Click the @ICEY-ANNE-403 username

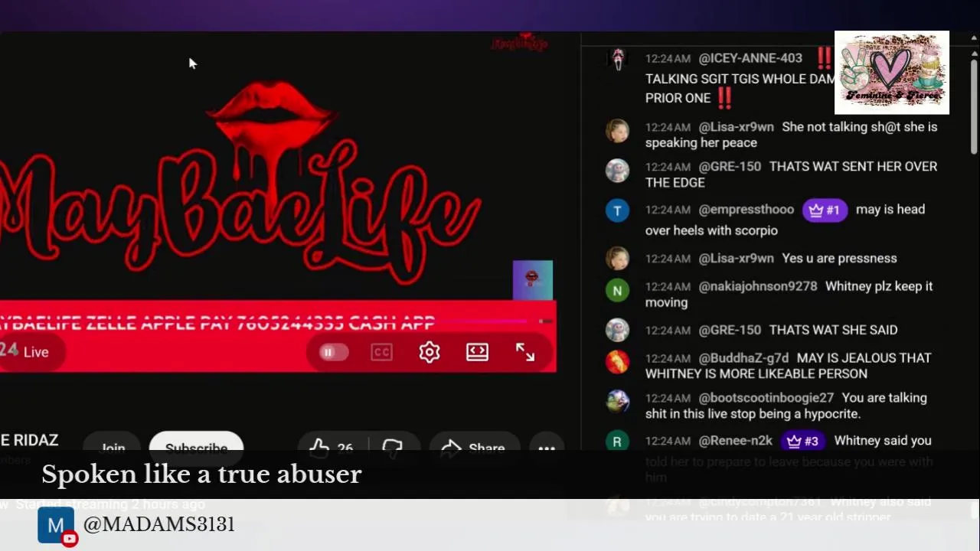tap(750, 58)
